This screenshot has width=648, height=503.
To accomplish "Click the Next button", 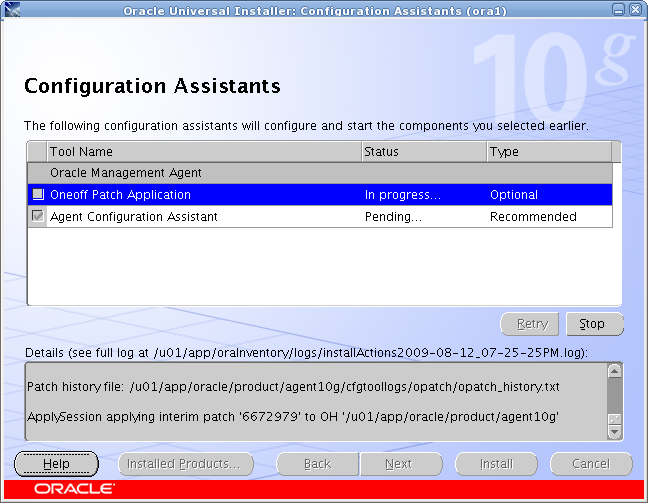I will point(401,464).
